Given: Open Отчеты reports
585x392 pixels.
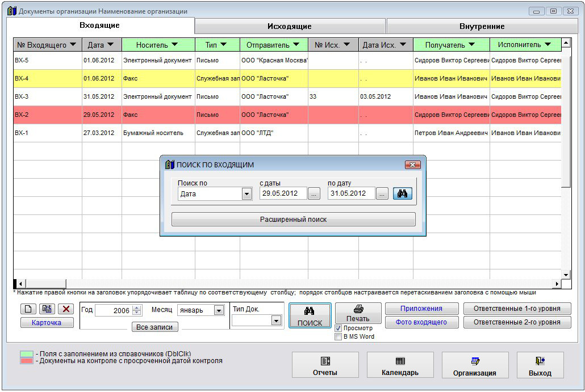Looking at the screenshot, I should coord(325,366).
